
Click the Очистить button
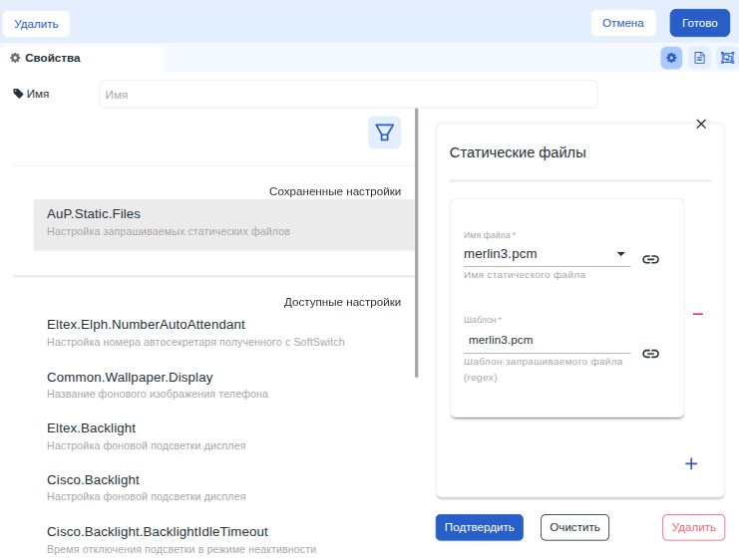coord(574,527)
